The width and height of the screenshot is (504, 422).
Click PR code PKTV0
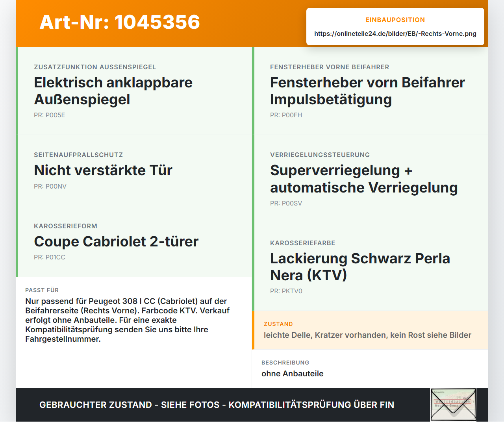point(286,291)
